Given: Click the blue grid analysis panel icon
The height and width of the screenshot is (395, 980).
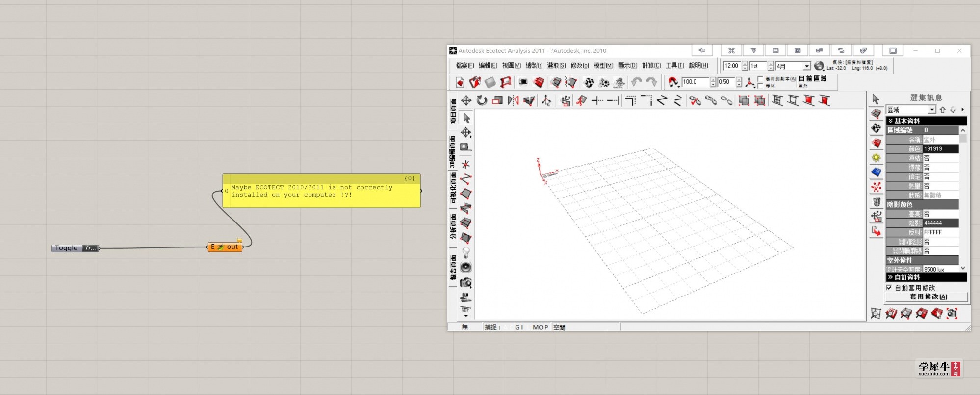Looking at the screenshot, I should 876,173.
